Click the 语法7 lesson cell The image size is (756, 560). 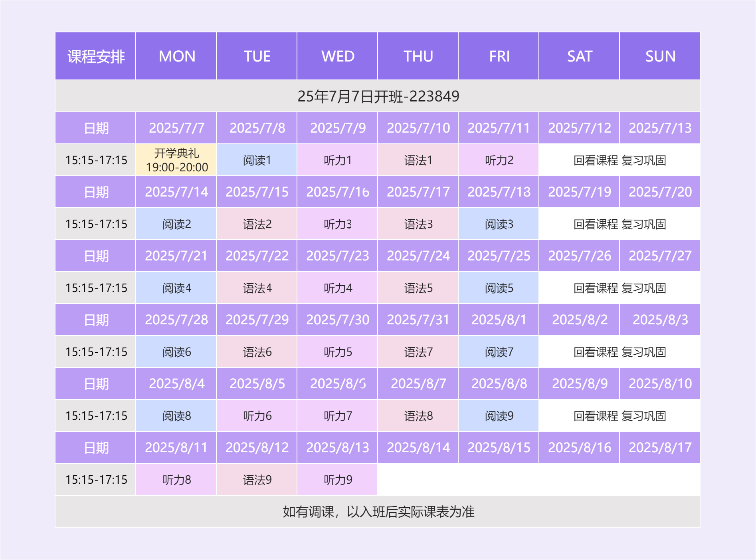[418, 352]
